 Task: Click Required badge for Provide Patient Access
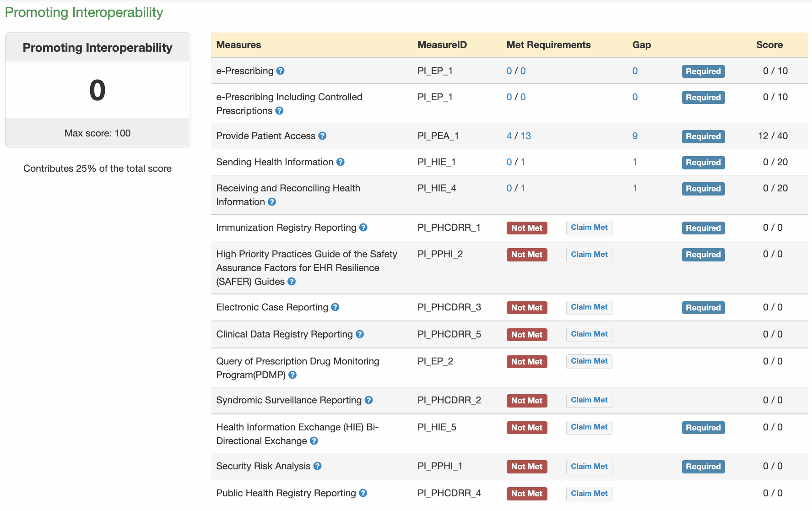[x=703, y=136]
